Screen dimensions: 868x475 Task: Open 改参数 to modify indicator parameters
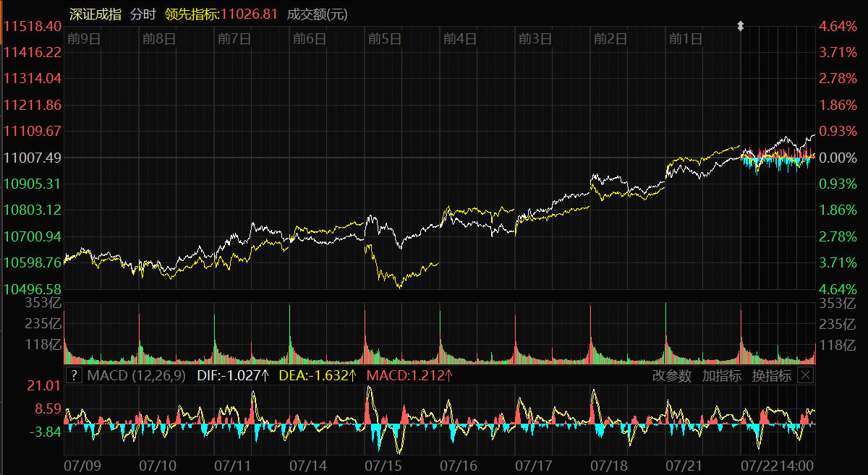point(672,375)
